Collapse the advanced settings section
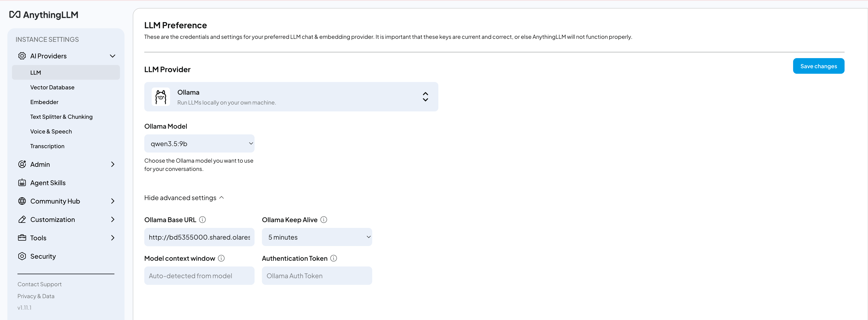 point(184,198)
